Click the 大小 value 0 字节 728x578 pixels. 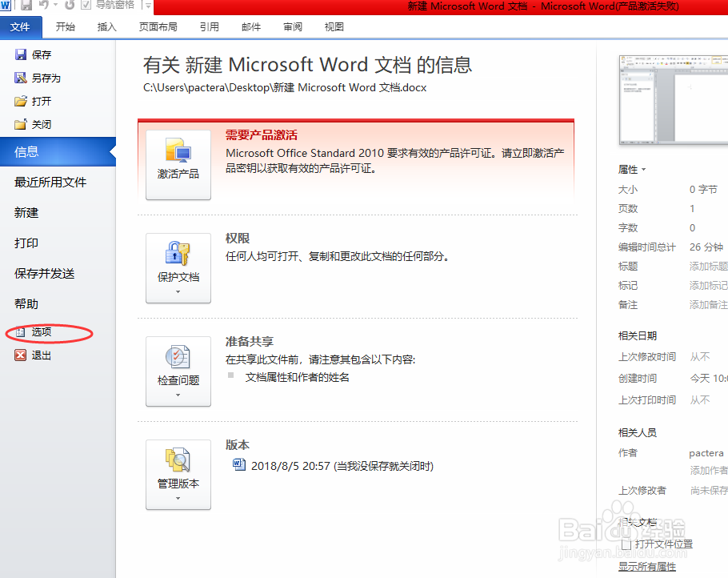(x=703, y=190)
